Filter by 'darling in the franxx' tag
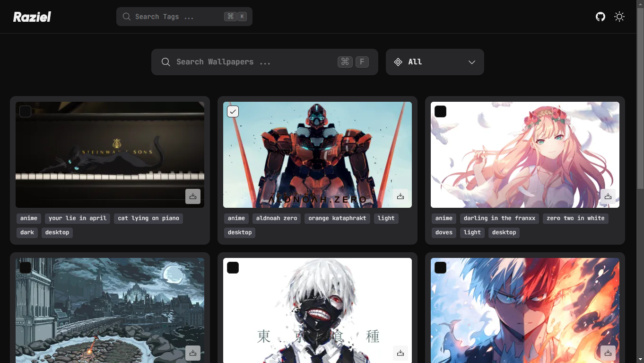 [x=499, y=218]
